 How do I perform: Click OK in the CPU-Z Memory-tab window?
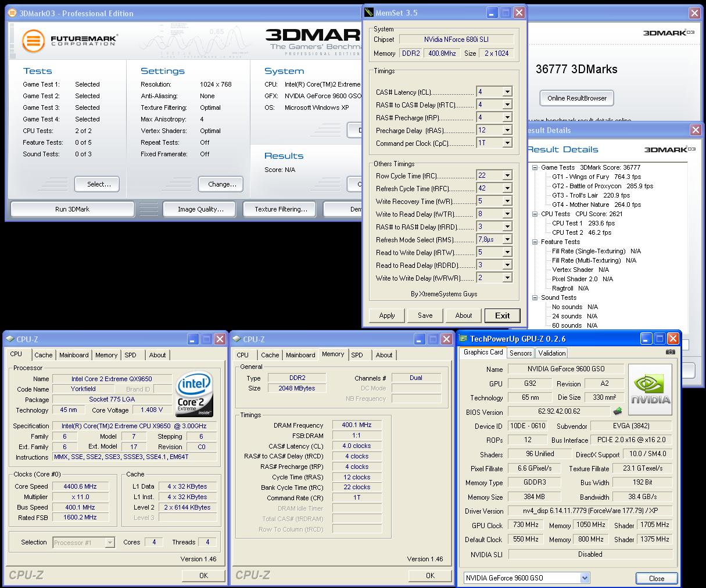click(430, 575)
